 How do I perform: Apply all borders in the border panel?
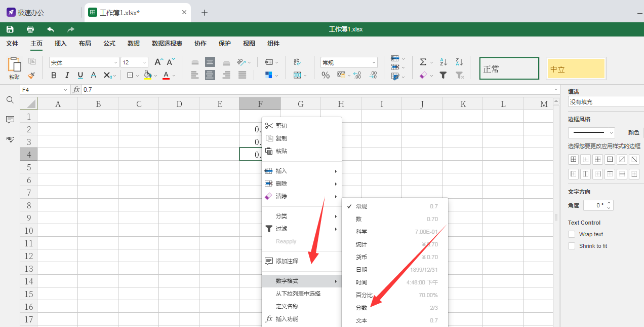574,159
